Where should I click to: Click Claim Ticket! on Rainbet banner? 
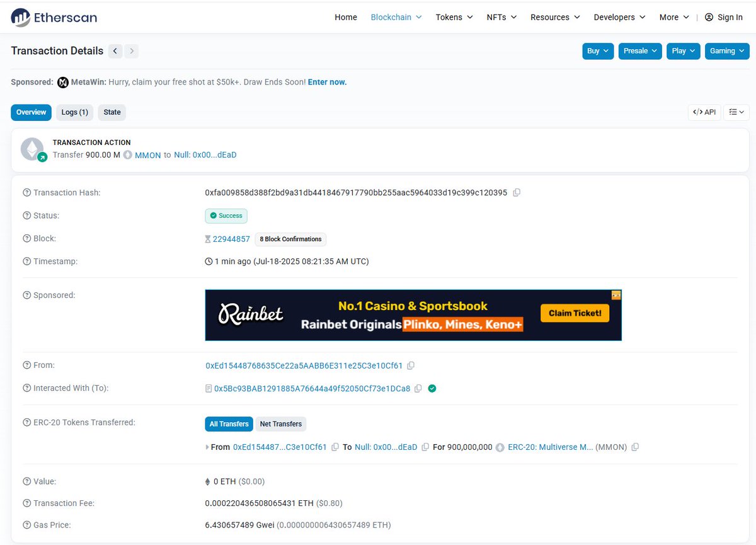(x=575, y=313)
